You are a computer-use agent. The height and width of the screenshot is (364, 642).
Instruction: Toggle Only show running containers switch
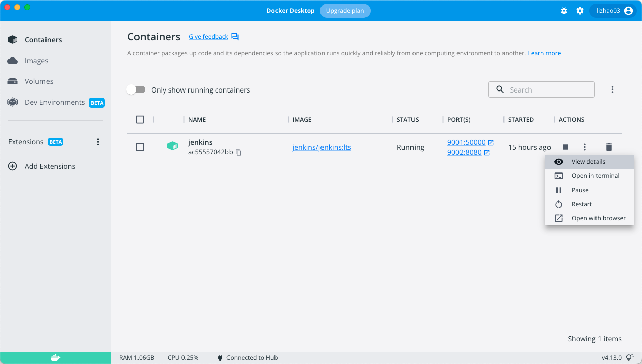[136, 89]
